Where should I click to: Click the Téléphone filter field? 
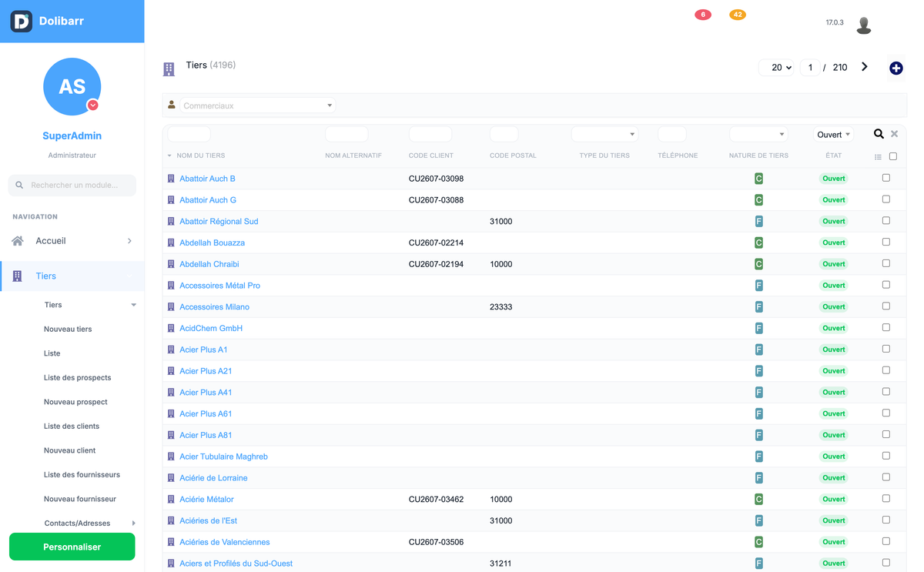[672, 134]
